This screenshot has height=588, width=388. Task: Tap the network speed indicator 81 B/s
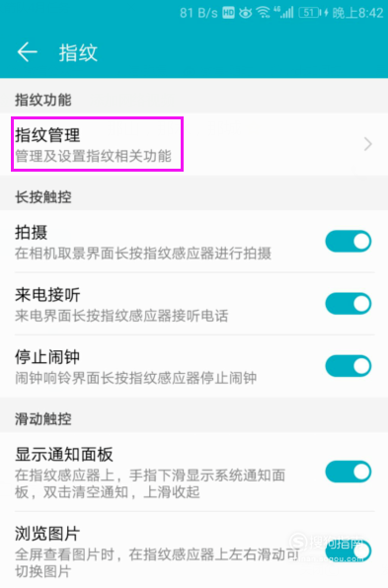(198, 13)
